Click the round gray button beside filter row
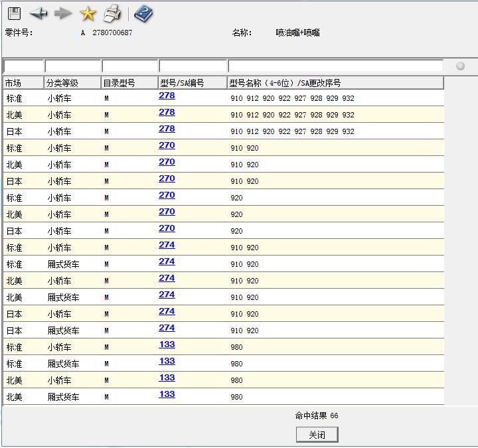The height and width of the screenshot is (448, 478). tap(460, 66)
